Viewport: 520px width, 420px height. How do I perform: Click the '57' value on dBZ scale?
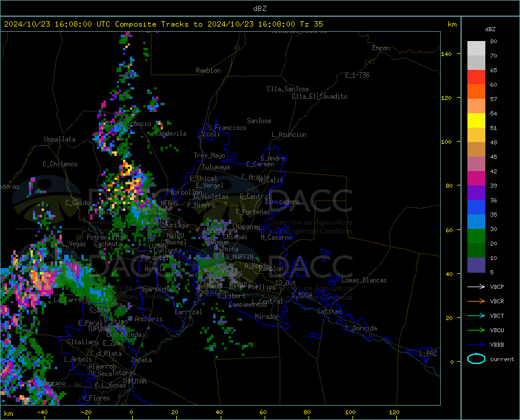pos(493,99)
